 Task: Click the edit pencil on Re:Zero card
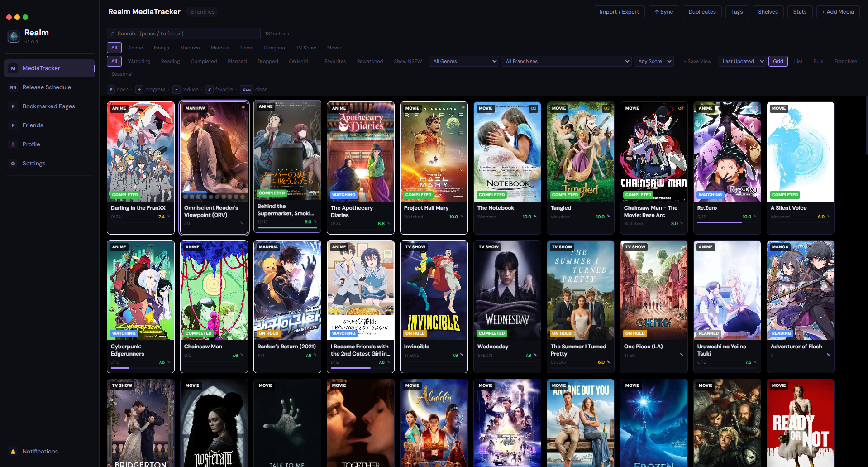tap(755, 217)
